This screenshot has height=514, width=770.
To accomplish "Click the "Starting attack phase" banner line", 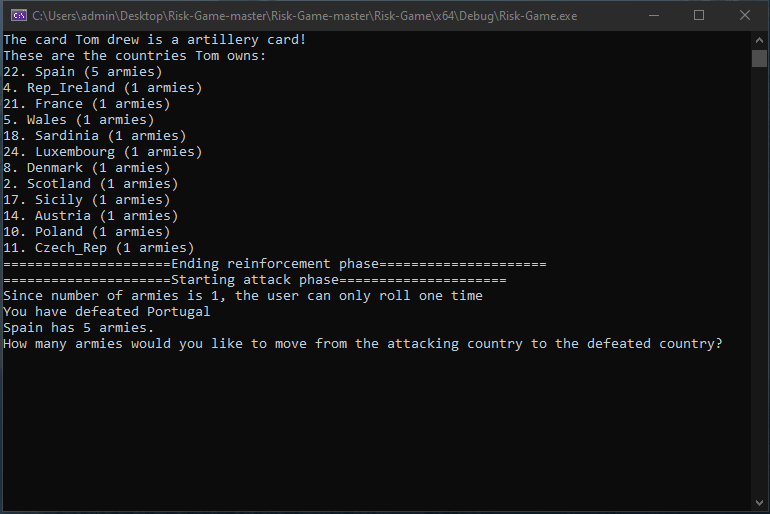I will [x=255, y=280].
